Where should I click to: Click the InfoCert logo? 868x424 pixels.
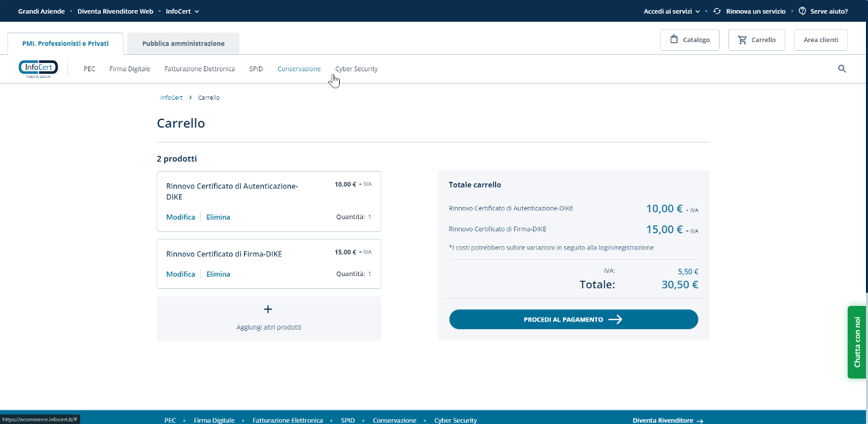pos(39,69)
